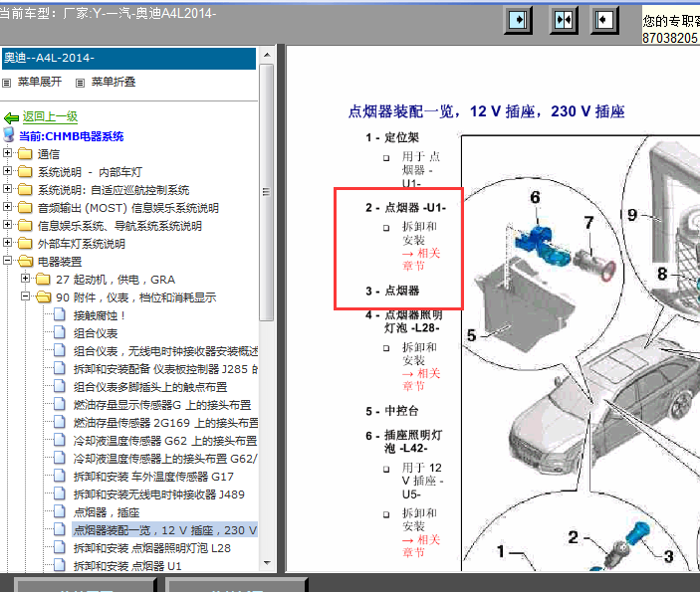Expand 外部车灯系统说明 node

tap(7, 242)
